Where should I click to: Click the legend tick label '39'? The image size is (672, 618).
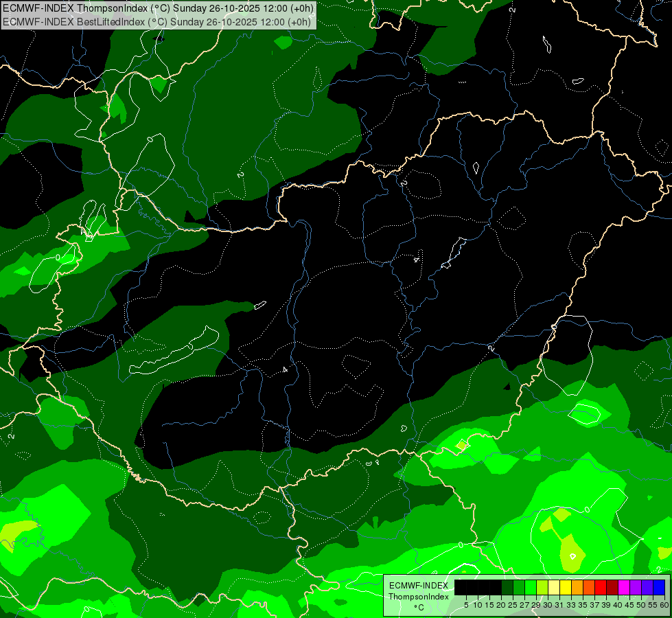tap(606, 605)
